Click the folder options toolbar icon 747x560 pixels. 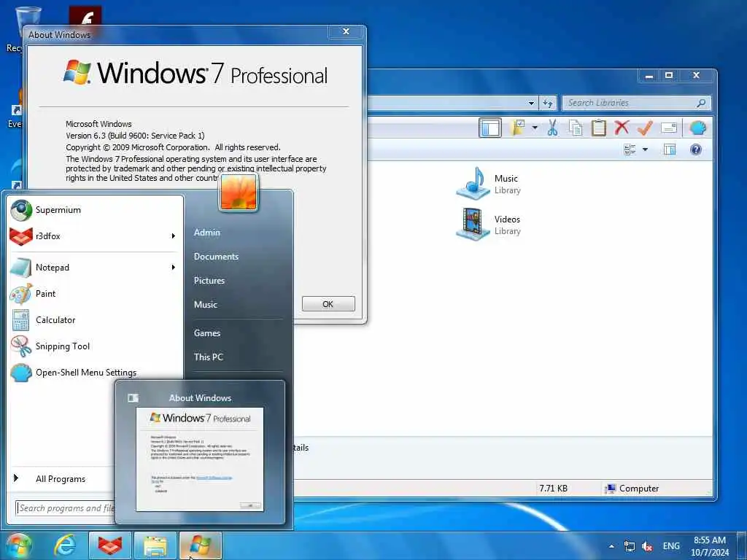(x=518, y=128)
